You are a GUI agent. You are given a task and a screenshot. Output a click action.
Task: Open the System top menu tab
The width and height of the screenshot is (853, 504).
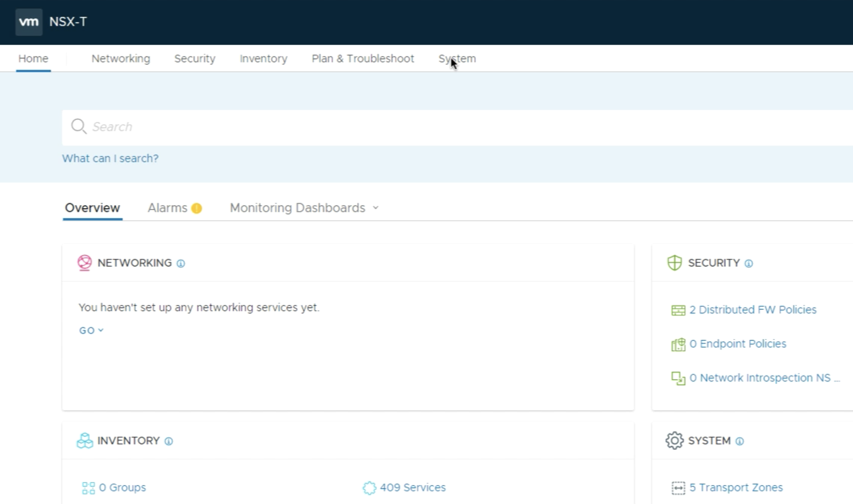[457, 59]
